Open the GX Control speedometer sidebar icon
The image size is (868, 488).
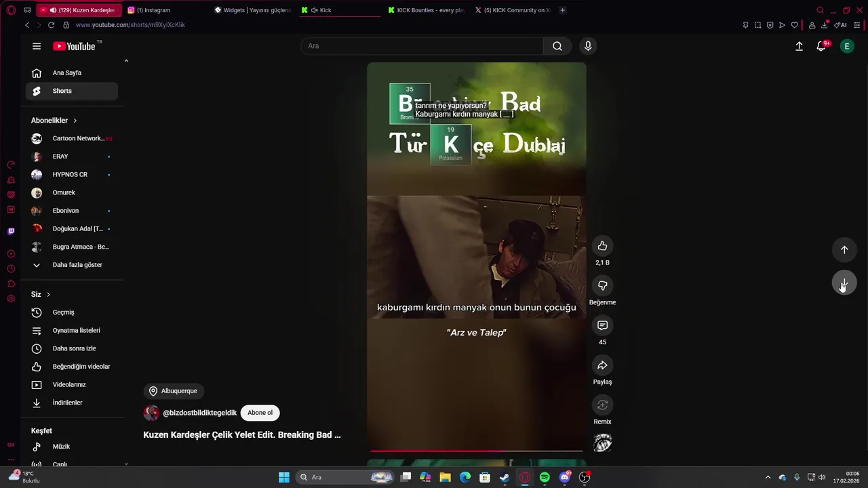(x=11, y=165)
